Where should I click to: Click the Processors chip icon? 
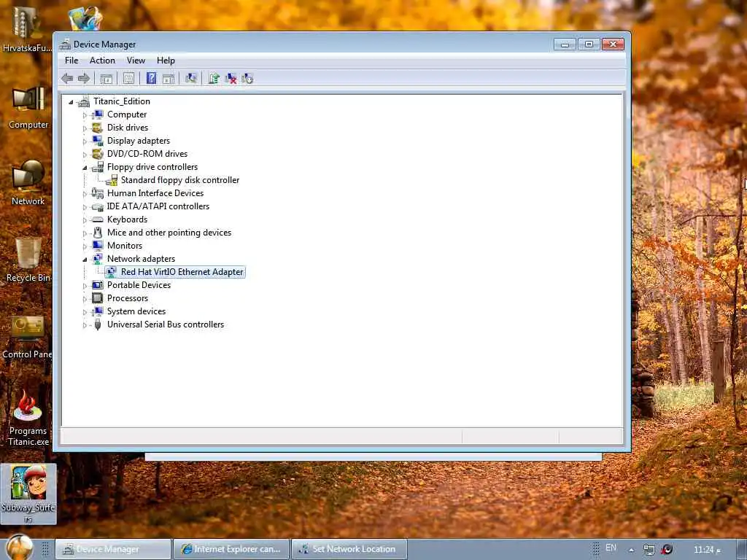(98, 298)
